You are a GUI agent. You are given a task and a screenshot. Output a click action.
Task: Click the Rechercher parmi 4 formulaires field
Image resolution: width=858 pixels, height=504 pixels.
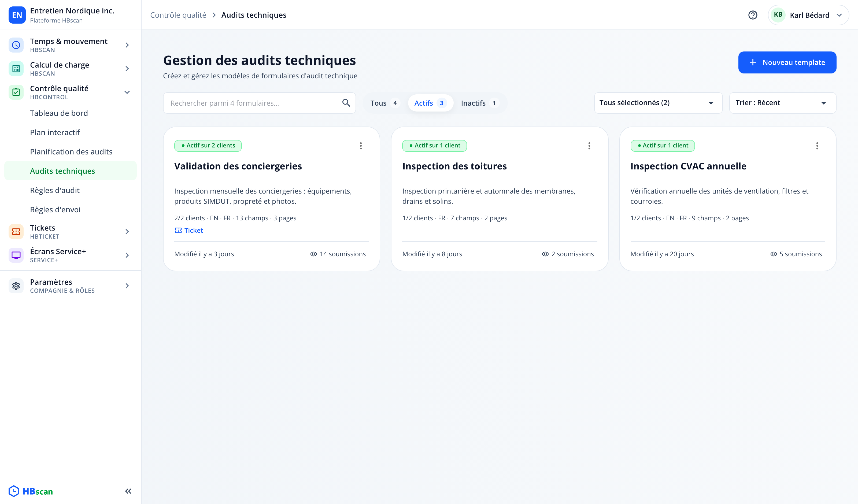(260, 103)
